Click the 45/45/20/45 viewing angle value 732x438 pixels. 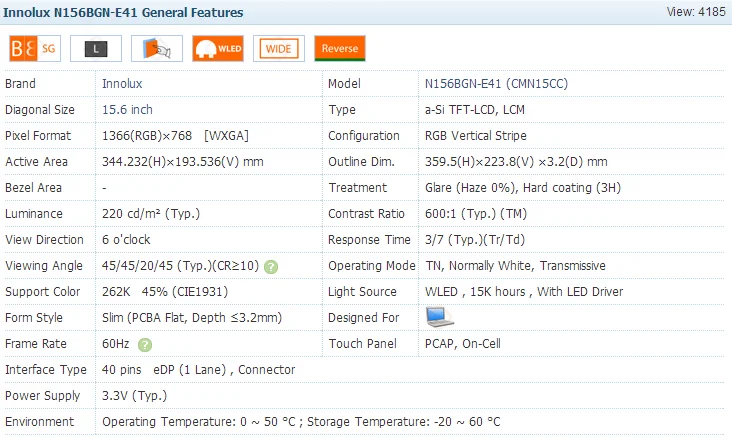pyautogui.click(x=180, y=266)
